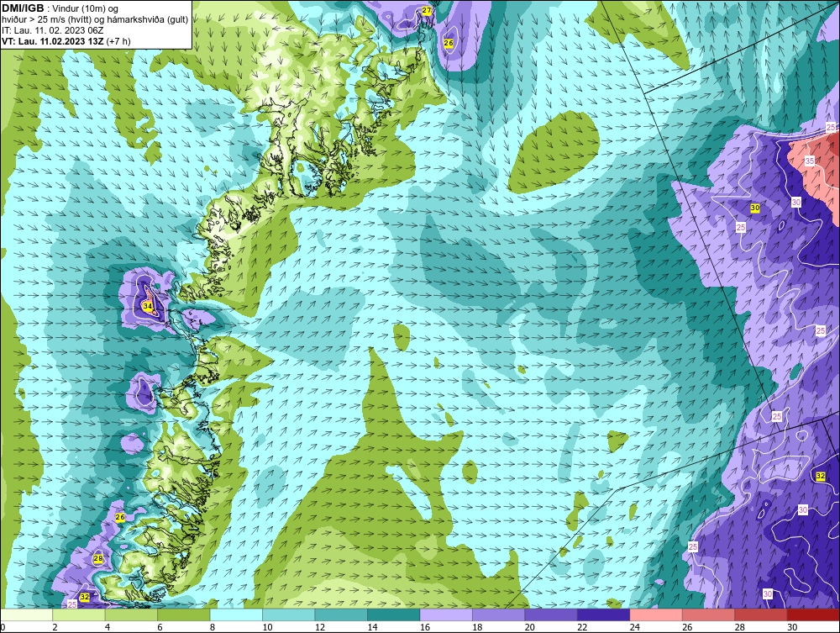Click the yellow 27 gust label
Image resolution: width=840 pixels, height=633 pixels.
pos(427,11)
